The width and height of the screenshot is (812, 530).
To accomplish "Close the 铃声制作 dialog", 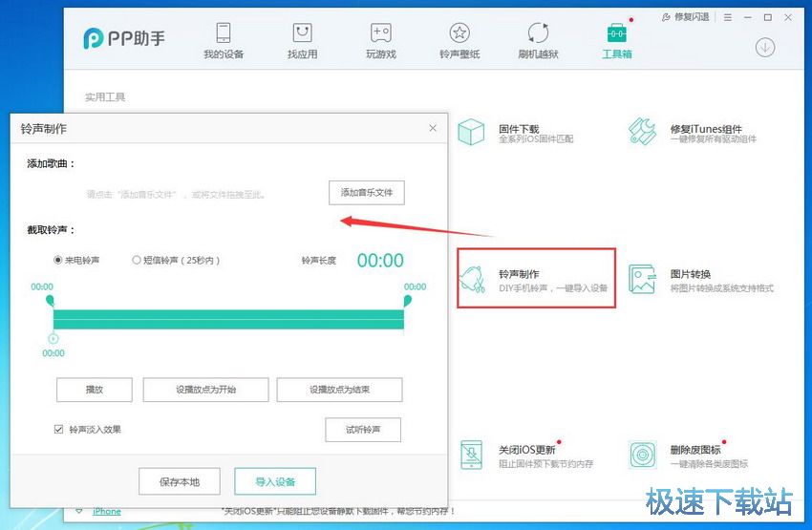I will 433,128.
